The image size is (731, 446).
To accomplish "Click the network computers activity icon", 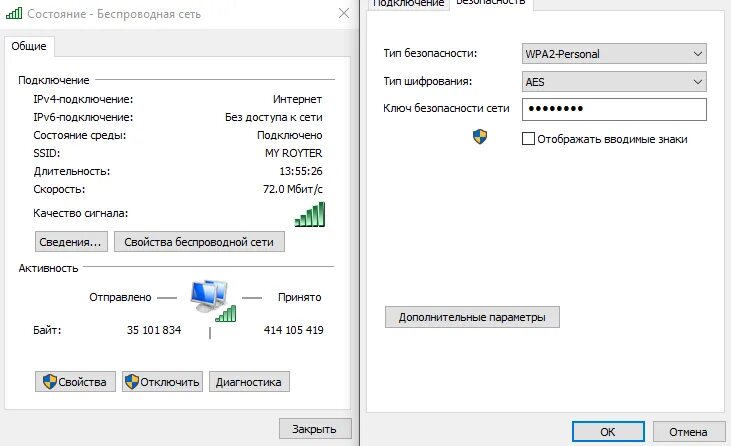I will pos(214,301).
